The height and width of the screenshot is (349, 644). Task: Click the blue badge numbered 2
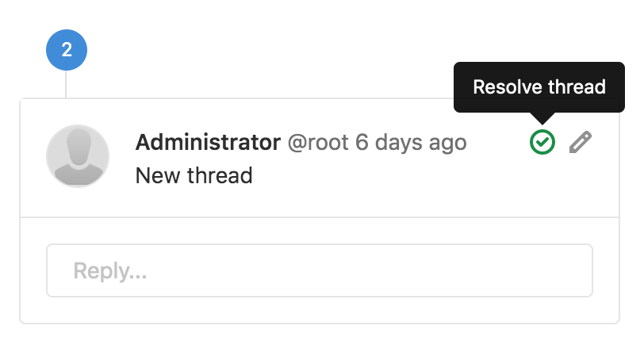67,51
